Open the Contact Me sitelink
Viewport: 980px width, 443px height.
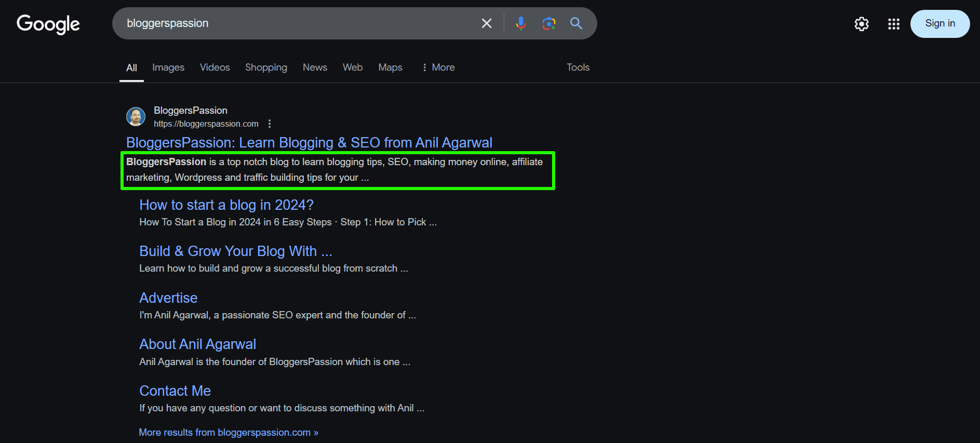(x=175, y=391)
